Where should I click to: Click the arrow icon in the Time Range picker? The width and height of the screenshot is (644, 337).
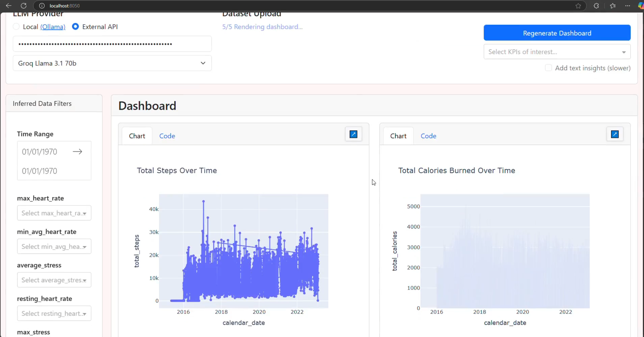[78, 151]
